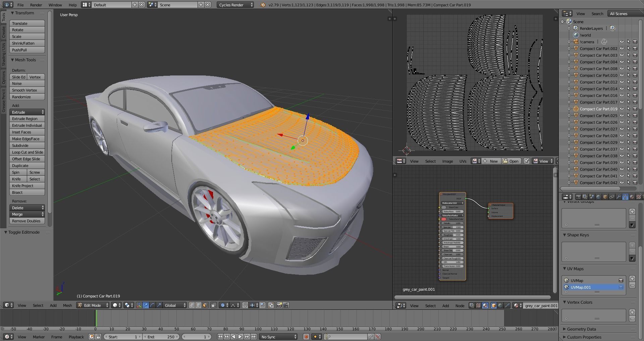Viewport: 644px width, 341px height.
Task: Select texture nodes checker tree type icon
Action: click(x=478, y=305)
